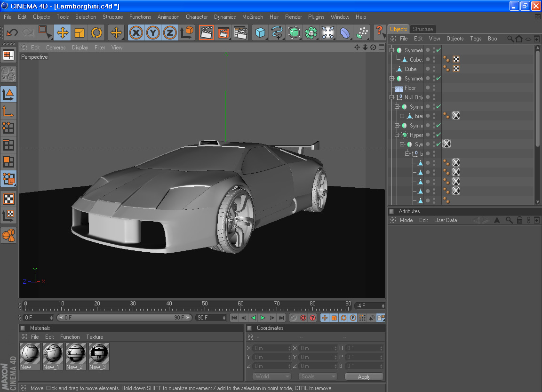This screenshot has height=392, width=542.
Task: Render active view clapperboard icon
Action: (207, 33)
